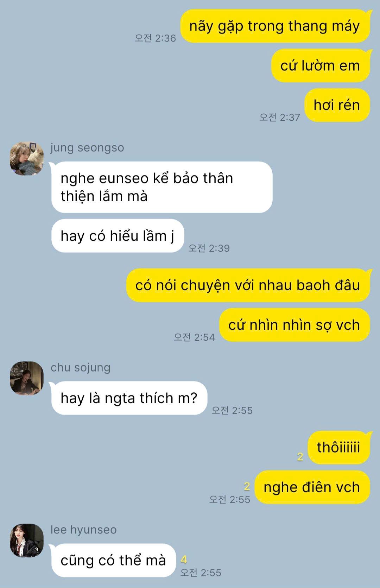
Task: Tap the sender name jung seongso
Action: coord(87,147)
